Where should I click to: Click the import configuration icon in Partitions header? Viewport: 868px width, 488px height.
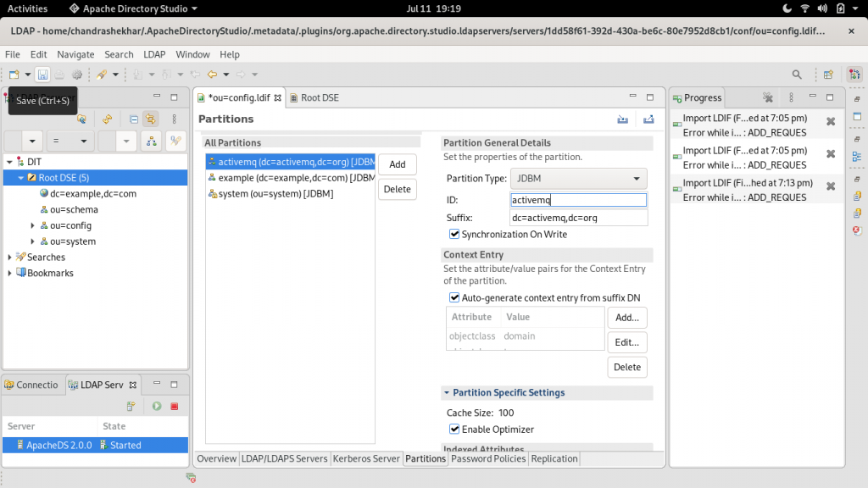623,119
